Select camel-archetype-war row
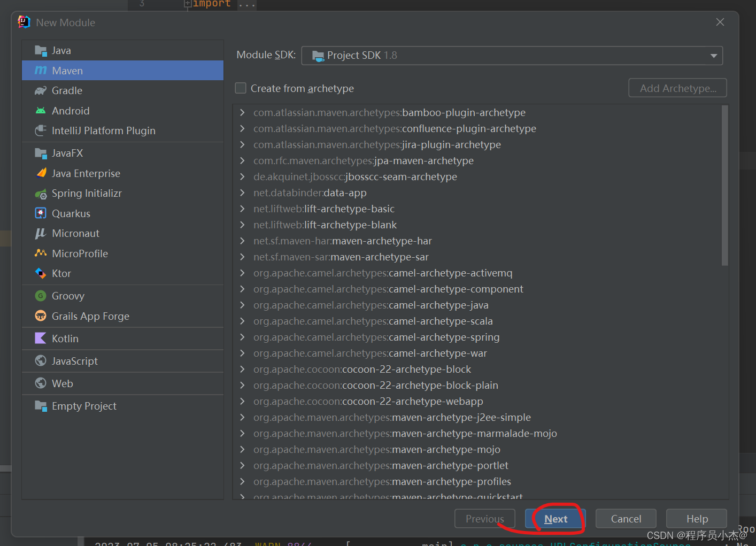 pos(477,353)
